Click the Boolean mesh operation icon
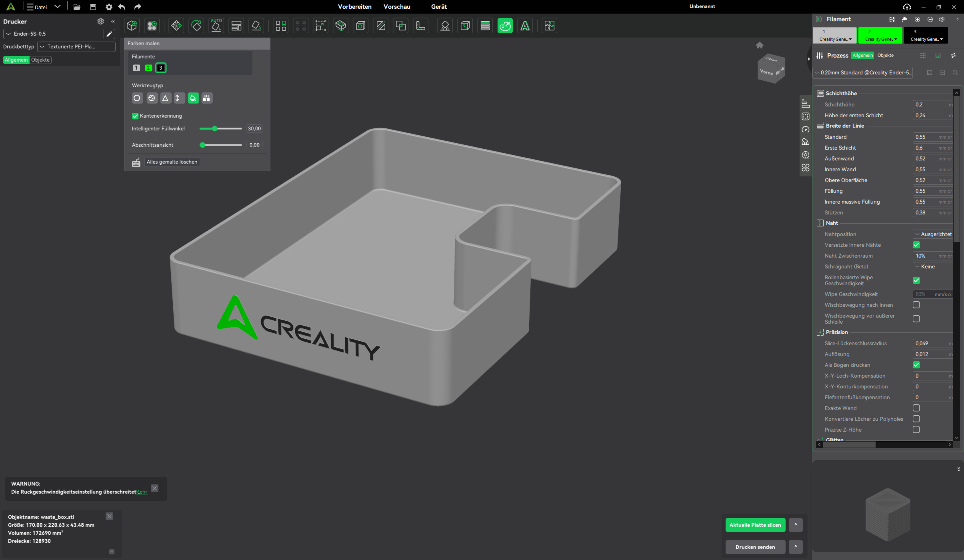Screen dimensions: 964x560 click(x=400, y=26)
